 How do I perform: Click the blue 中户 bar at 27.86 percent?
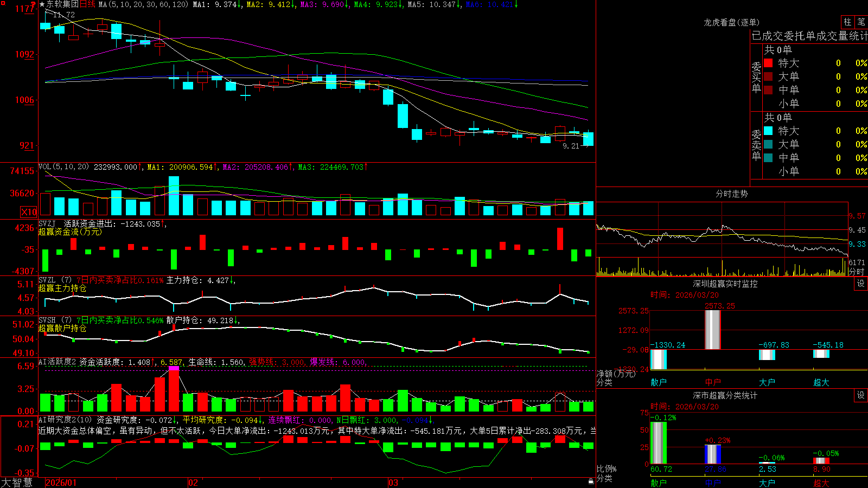713,454
